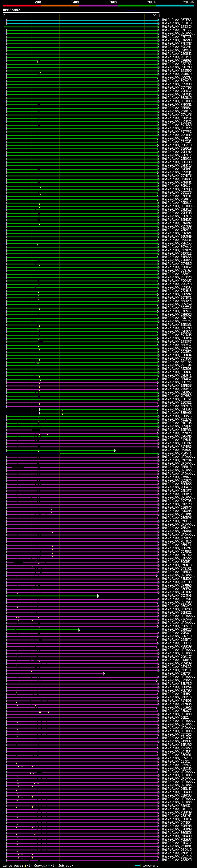Select label UniRef100_B9GRA6
The width and height of the screenshot is (197, 868).
click(176, 61)
